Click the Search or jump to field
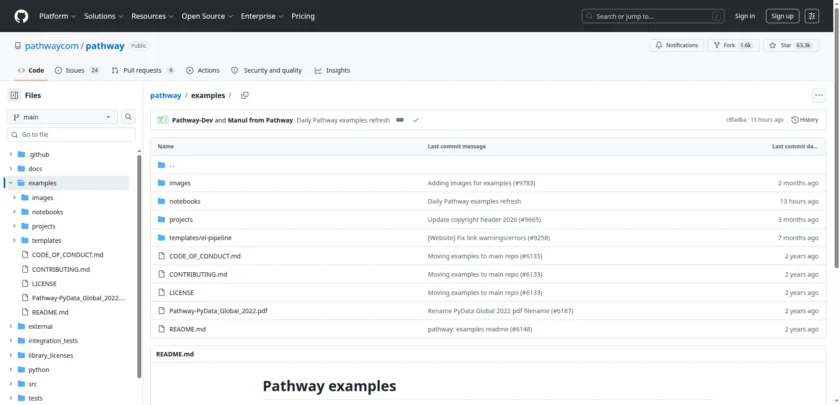840x405 pixels. point(653,16)
